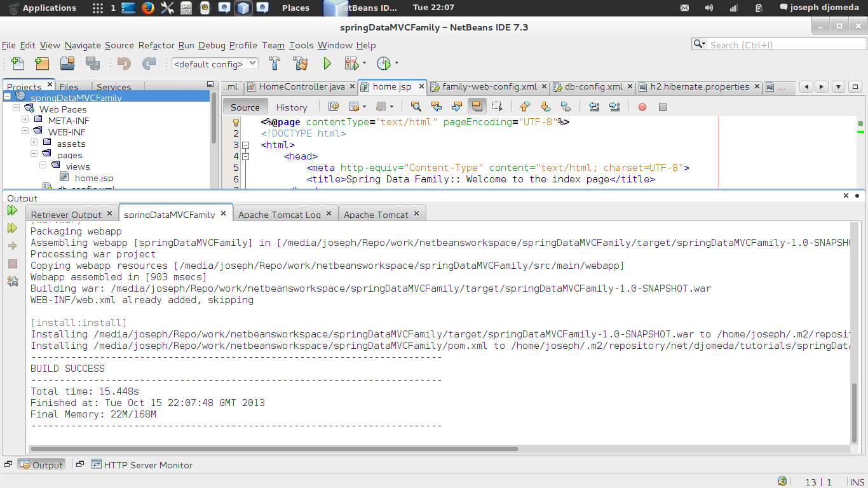868x488 pixels.
Task: Click the Open Project toolbar icon
Action: tap(67, 64)
